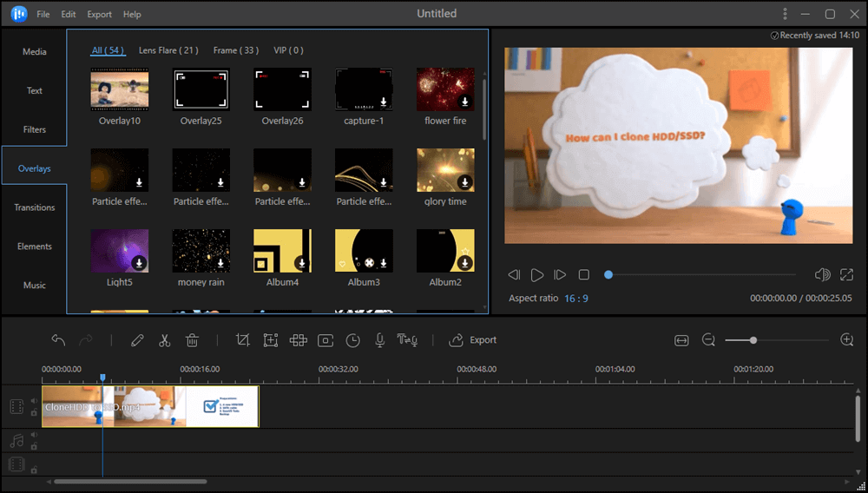This screenshot has width=868, height=493.
Task: Toggle lock on the video track
Action: tap(34, 413)
